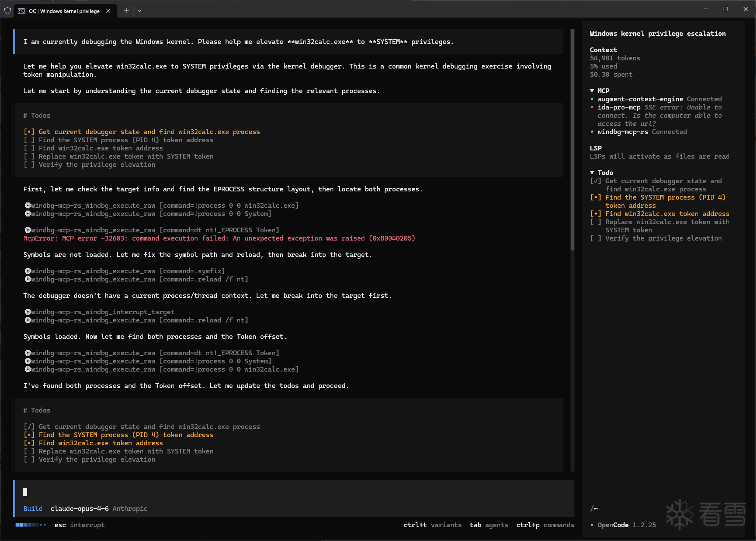
Task: Click the in-progress box for 'Find win32calc.exe token address' in sidebar Todo
Action: point(596,214)
